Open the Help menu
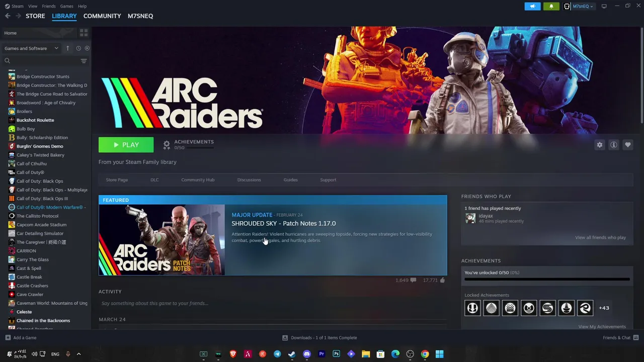Viewport: 644px width, 362px height. (x=82, y=6)
